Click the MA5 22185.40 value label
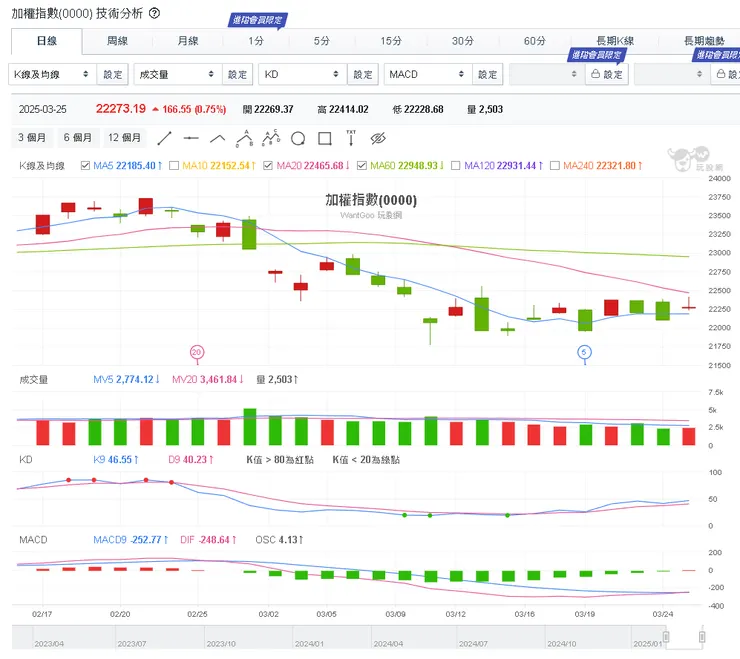Screen dimensions: 740x659 tap(127, 166)
